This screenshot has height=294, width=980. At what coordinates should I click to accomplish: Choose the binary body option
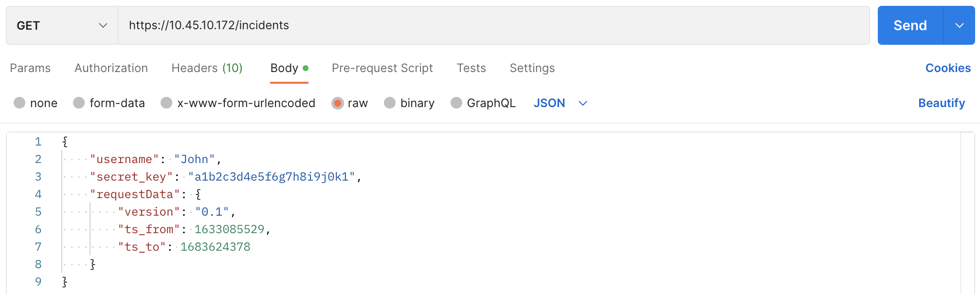click(390, 103)
